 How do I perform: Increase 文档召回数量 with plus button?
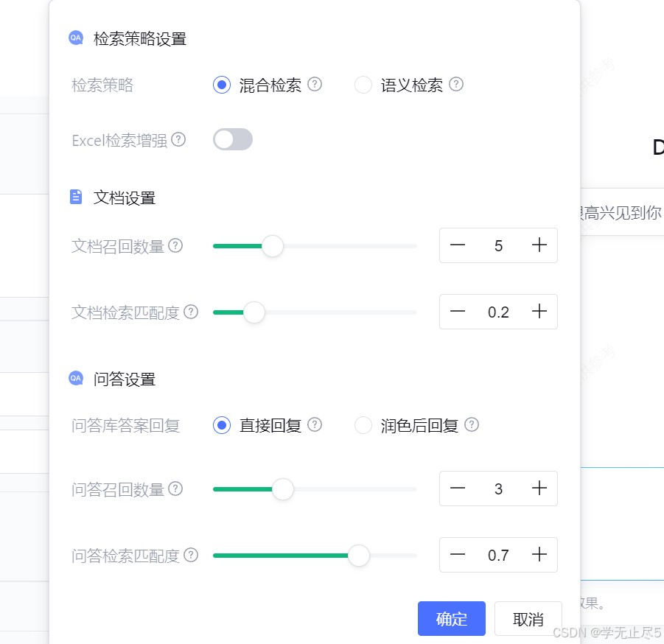pyautogui.click(x=539, y=245)
